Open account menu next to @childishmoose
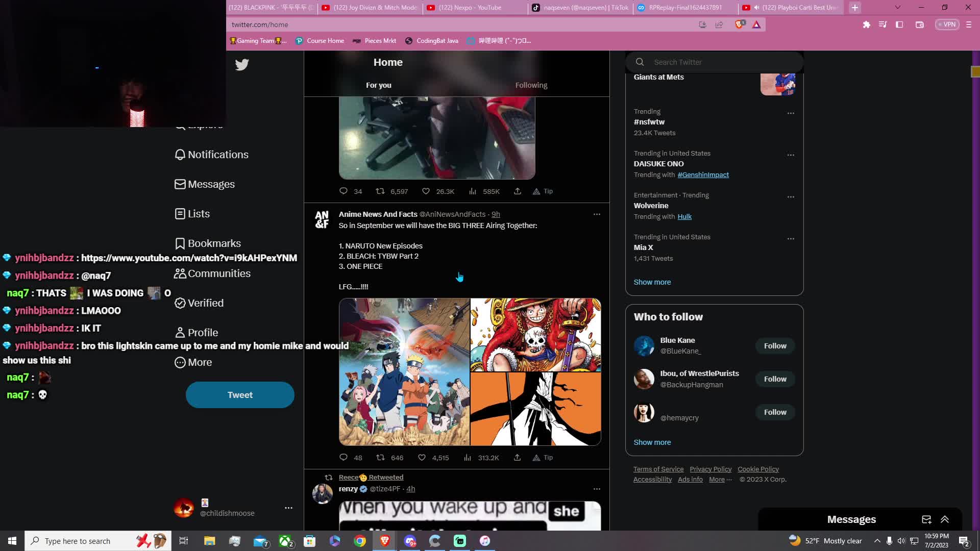The height and width of the screenshot is (551, 980). pos(288,508)
